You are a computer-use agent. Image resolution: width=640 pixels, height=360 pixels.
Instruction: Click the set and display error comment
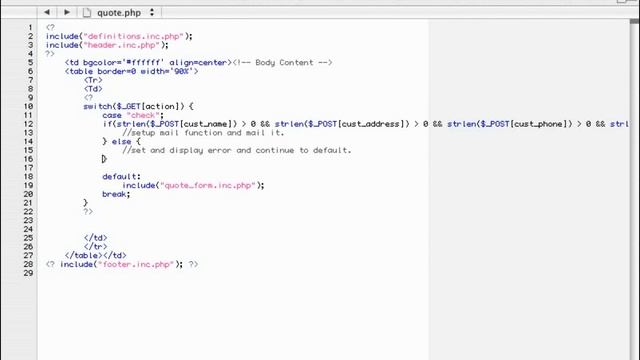point(237,151)
